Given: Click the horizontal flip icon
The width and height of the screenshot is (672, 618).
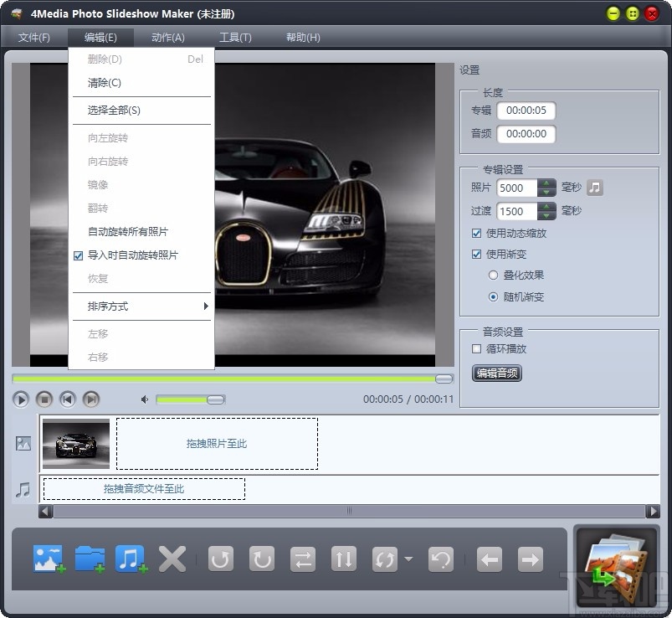Looking at the screenshot, I should pyautogui.click(x=302, y=559).
